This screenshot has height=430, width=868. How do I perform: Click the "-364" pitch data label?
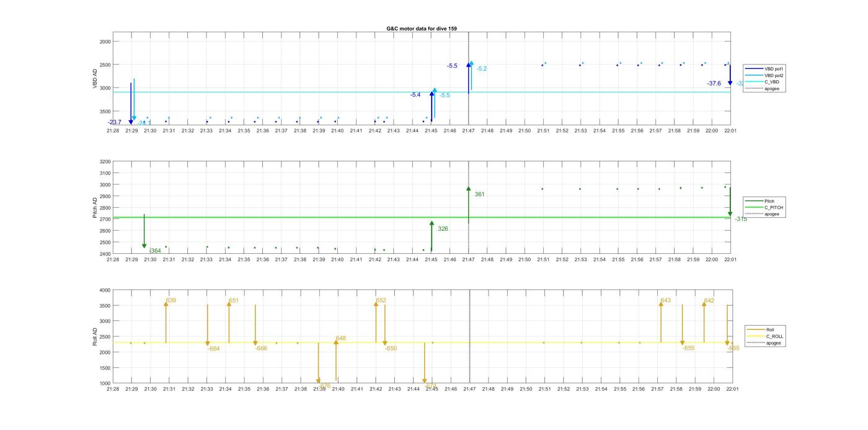155,251
